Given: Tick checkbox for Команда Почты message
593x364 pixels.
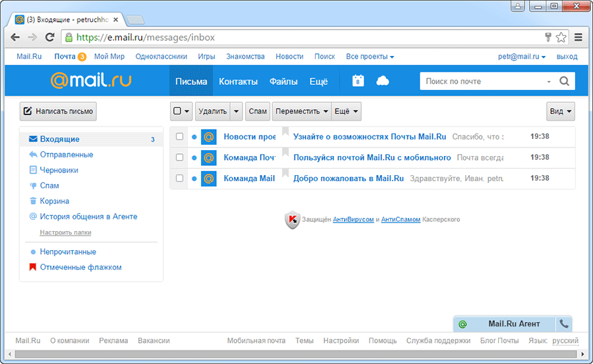Looking at the screenshot, I should pos(180,157).
